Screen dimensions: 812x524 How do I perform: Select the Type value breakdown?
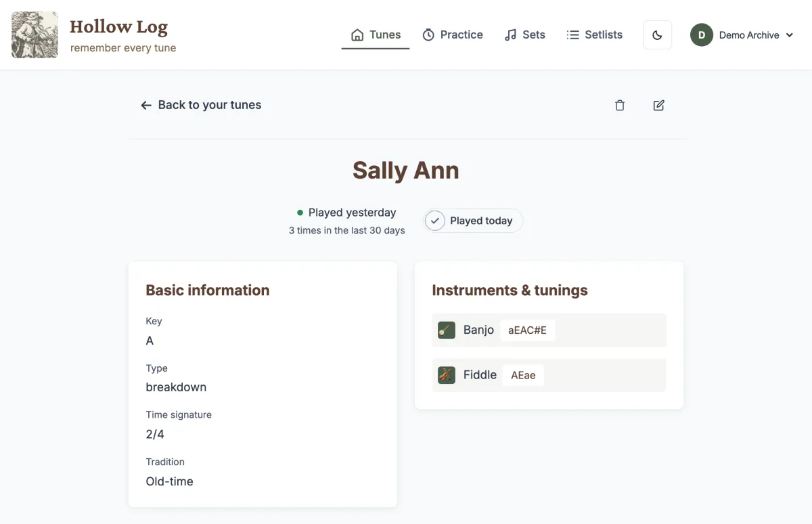point(176,387)
